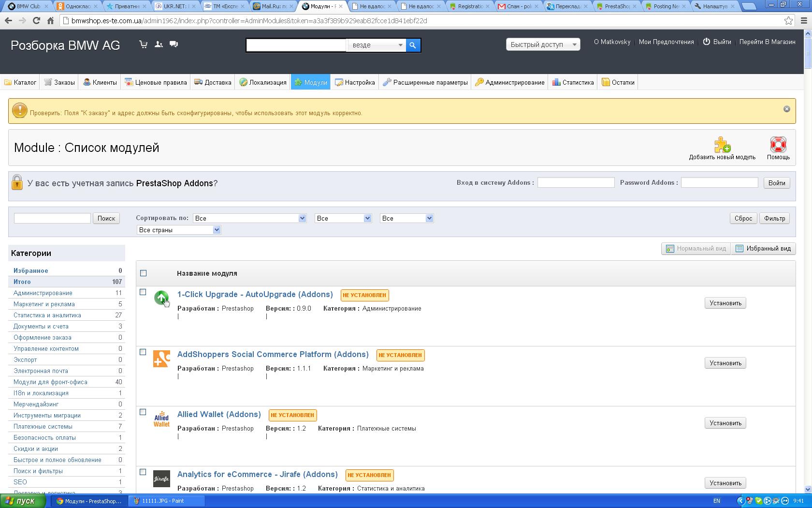Focus the Password Addons field
Viewport: 812px width, 508px height.
tap(719, 182)
